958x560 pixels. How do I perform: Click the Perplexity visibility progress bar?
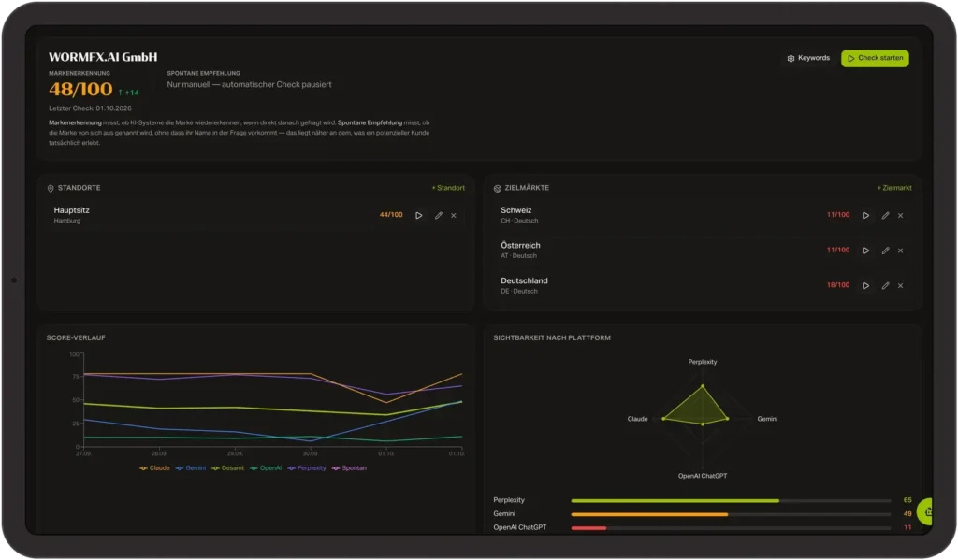(x=731, y=501)
